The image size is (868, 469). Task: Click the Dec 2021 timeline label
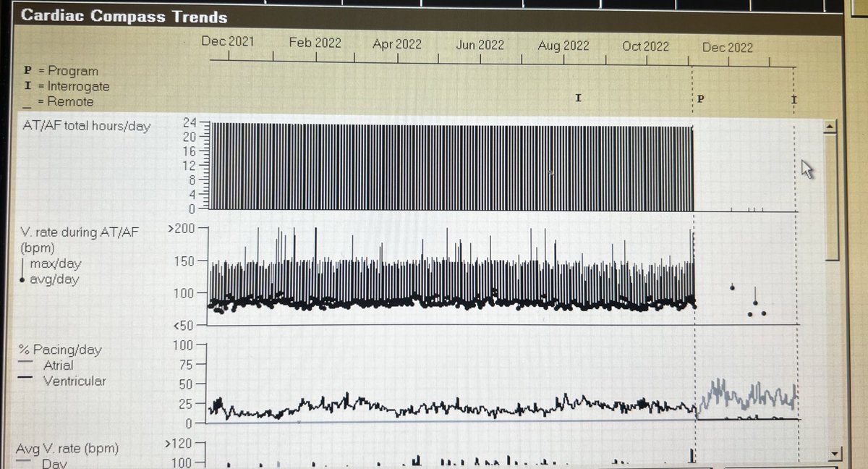pyautogui.click(x=228, y=41)
